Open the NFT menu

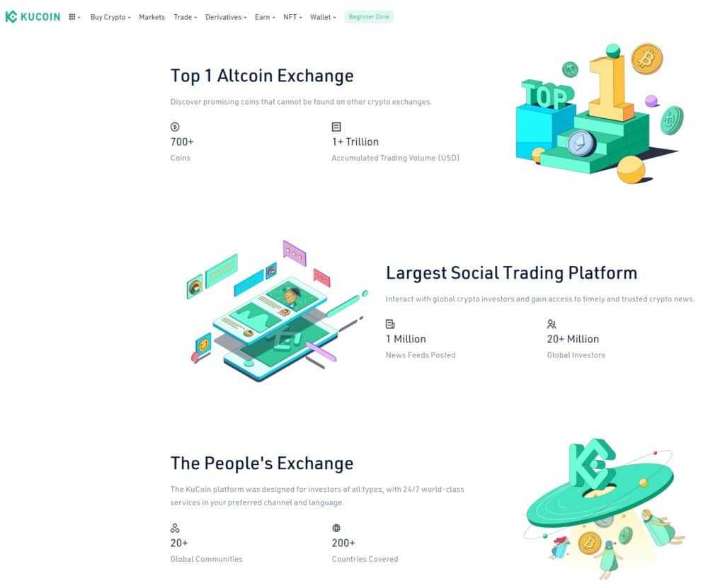291,17
